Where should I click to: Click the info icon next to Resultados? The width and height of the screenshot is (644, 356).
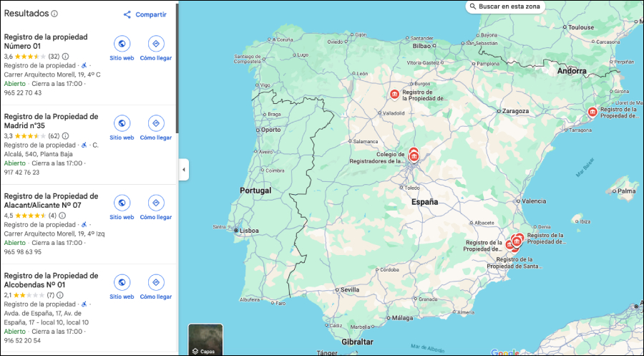54,14
